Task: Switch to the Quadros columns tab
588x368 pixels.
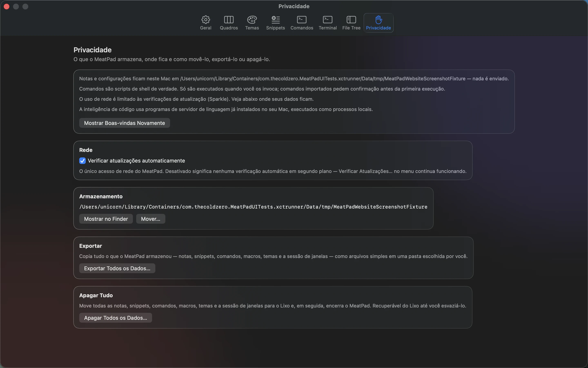Action: pos(229,23)
